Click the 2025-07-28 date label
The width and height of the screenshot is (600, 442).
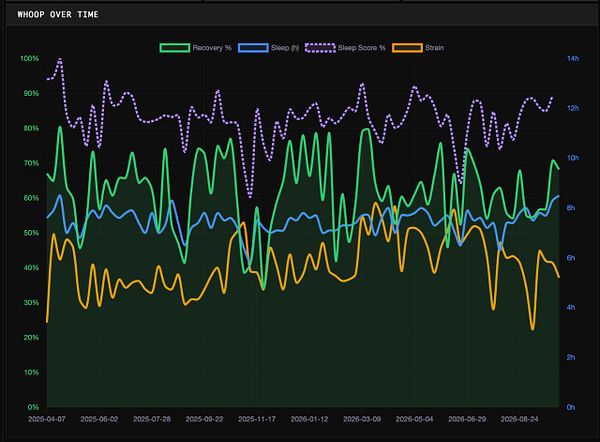tap(152, 419)
